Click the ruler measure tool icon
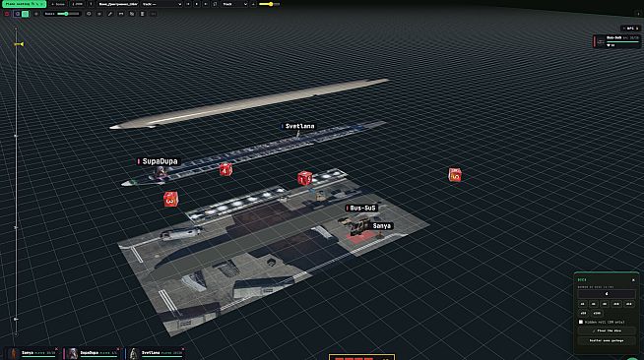Viewport: 644px width, 360px height. [121, 14]
